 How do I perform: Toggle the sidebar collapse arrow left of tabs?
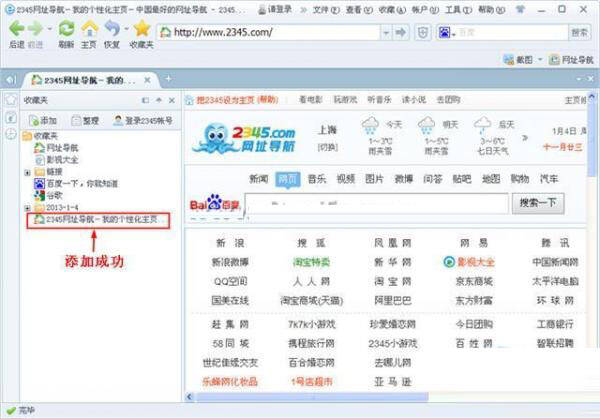point(10,80)
